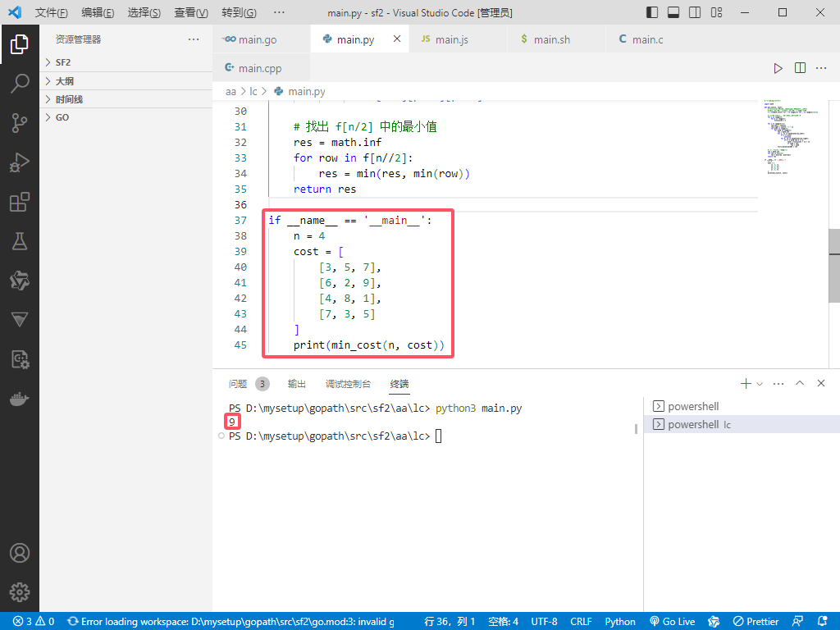840x630 pixels.
Task: Start Go Live server from status bar
Action: (673, 622)
